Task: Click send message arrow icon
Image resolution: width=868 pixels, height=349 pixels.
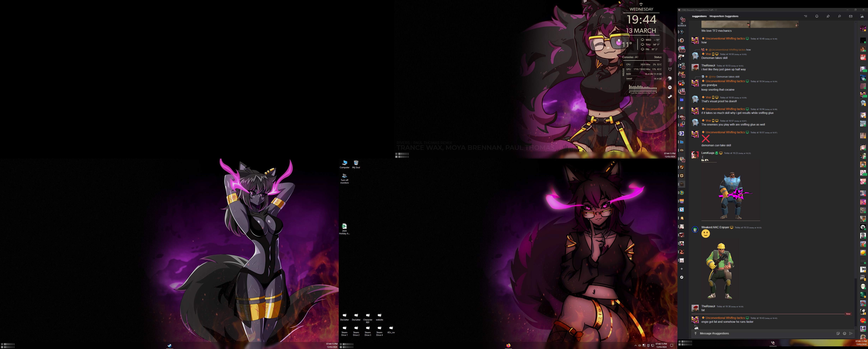Action: pyautogui.click(x=851, y=333)
